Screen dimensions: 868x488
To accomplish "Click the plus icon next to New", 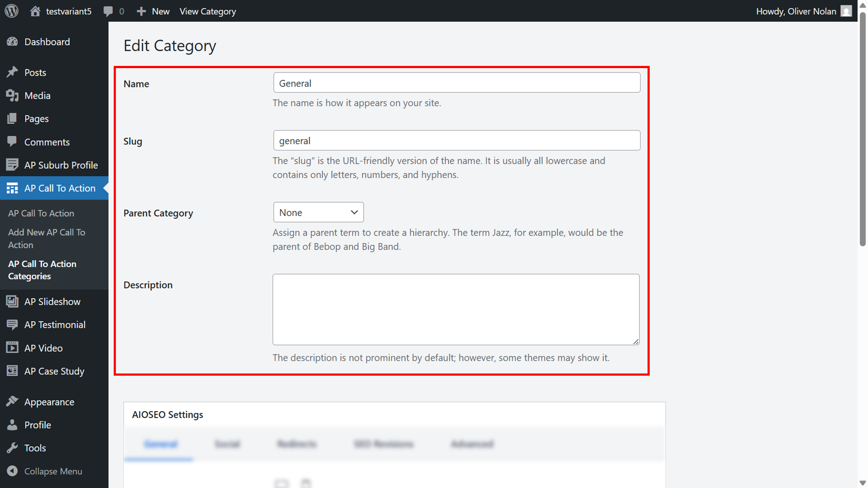I will click(x=141, y=11).
